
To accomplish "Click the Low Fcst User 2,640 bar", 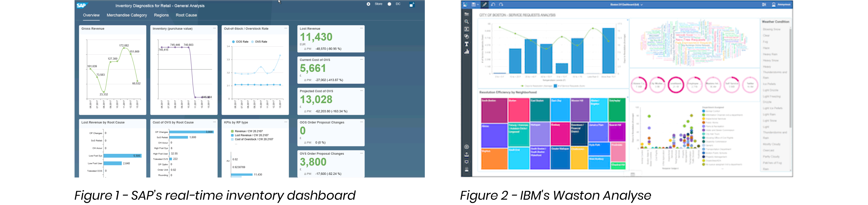I will 113,164.
